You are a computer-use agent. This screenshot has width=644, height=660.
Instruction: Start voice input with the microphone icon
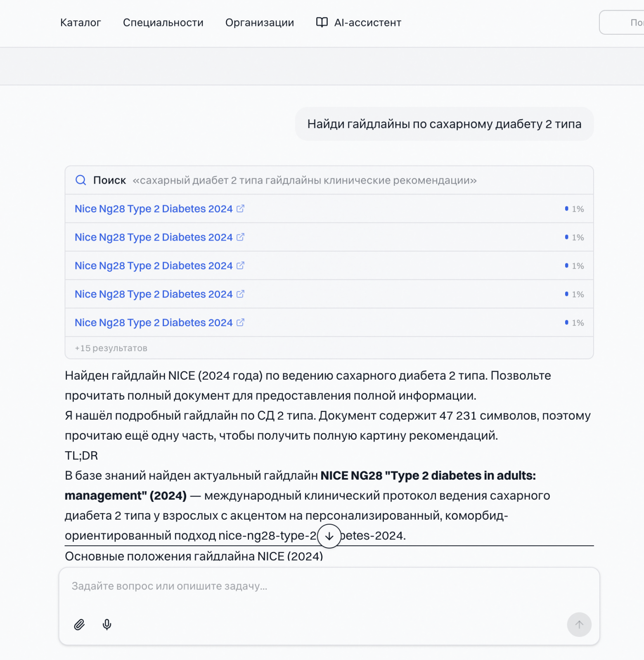pyautogui.click(x=107, y=625)
